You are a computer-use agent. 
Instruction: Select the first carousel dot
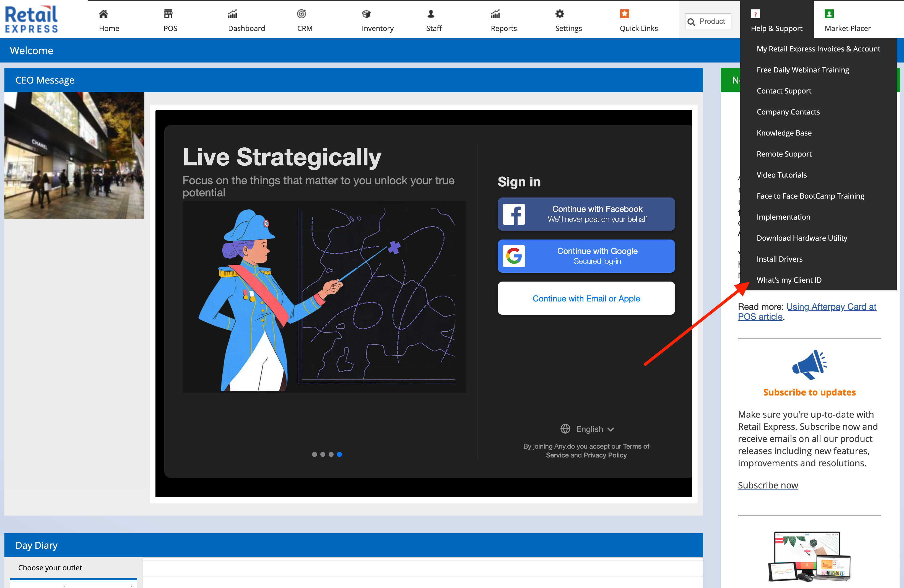tap(314, 454)
